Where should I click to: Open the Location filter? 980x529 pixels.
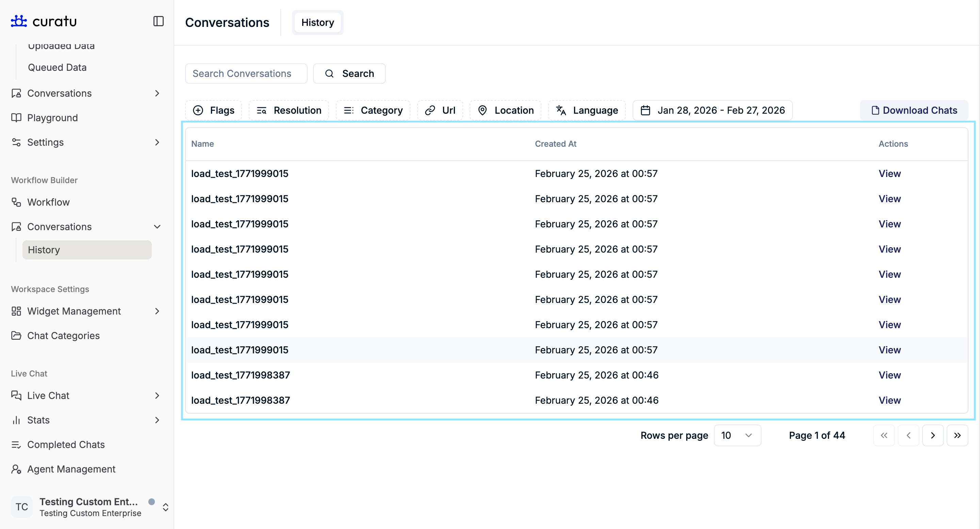click(505, 110)
